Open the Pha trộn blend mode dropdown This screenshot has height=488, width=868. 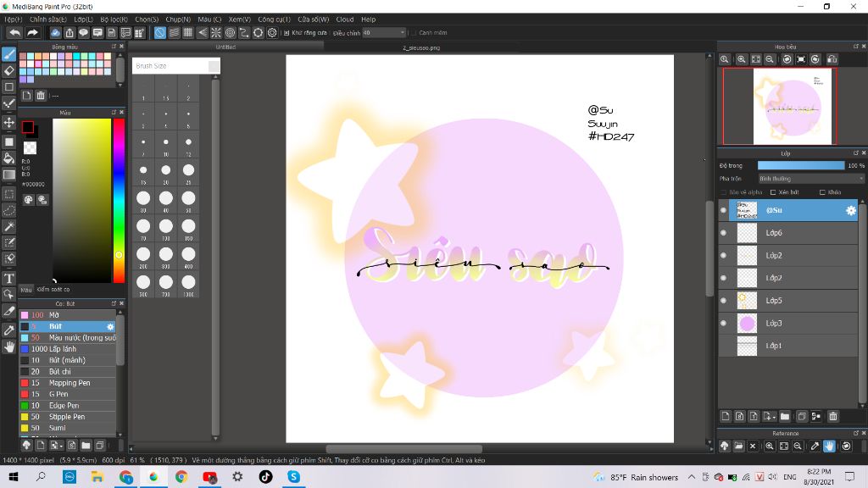(x=810, y=179)
